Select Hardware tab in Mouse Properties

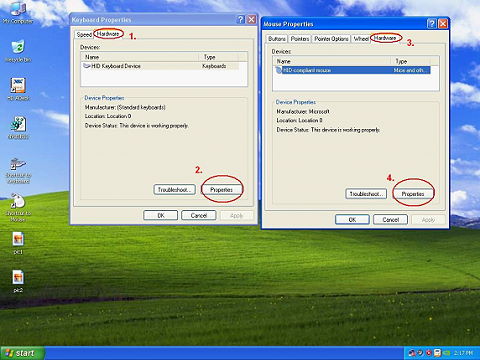tap(385, 38)
